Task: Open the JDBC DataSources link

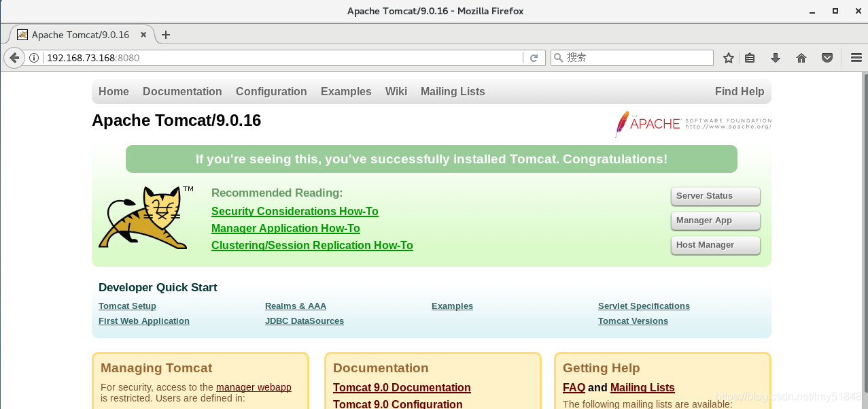Action: [305, 321]
